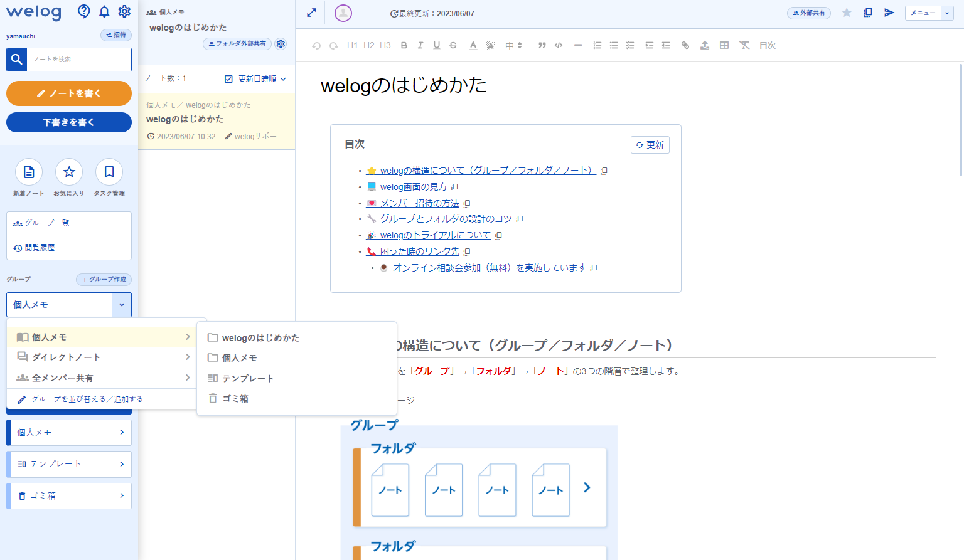Open the メニュー dropdown
The image size is (964, 560).
click(929, 13)
